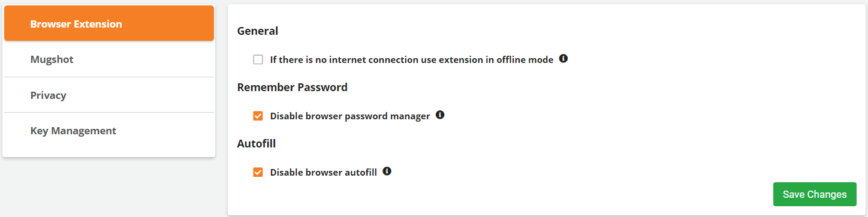Click the General section heading

(258, 31)
